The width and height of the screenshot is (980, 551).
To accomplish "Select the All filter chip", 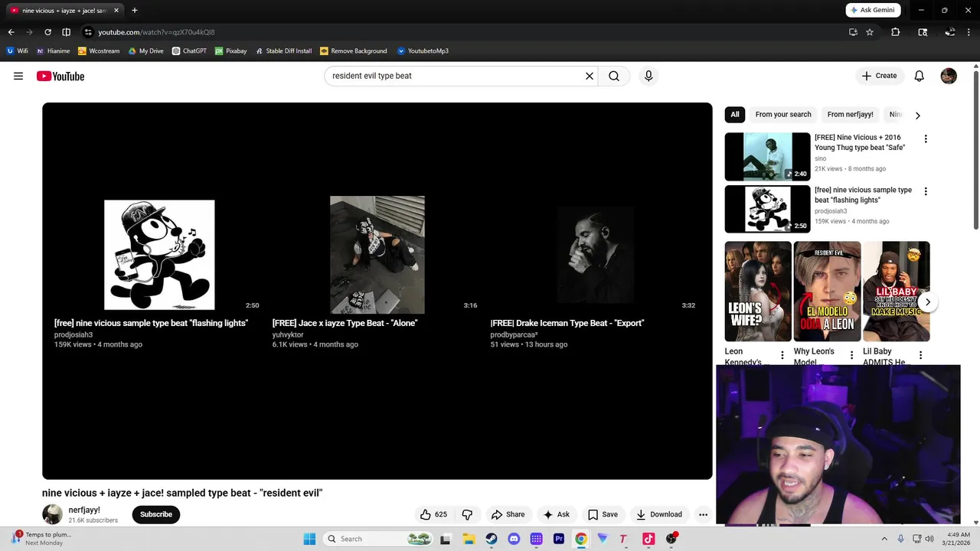I will 735,115.
